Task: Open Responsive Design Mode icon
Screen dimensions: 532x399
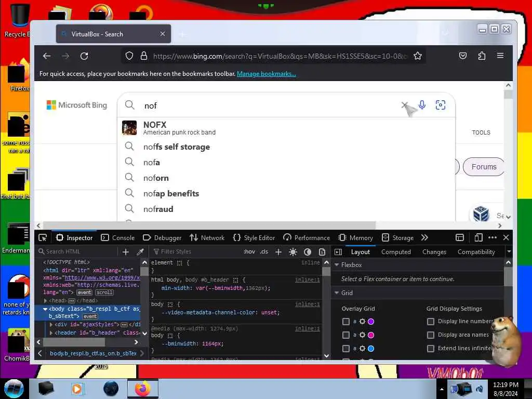Action: [478, 237]
